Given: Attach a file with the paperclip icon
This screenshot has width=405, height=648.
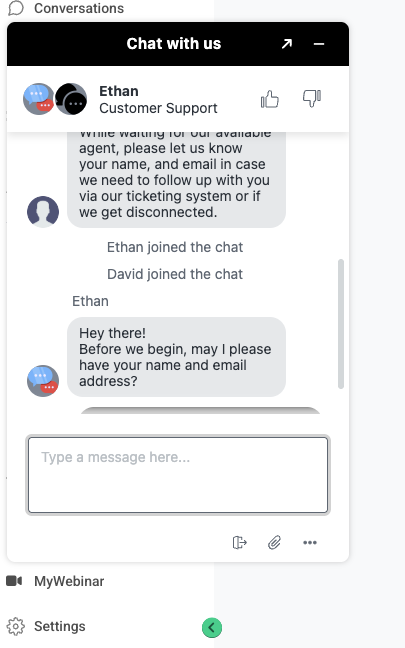Looking at the screenshot, I should (274, 542).
